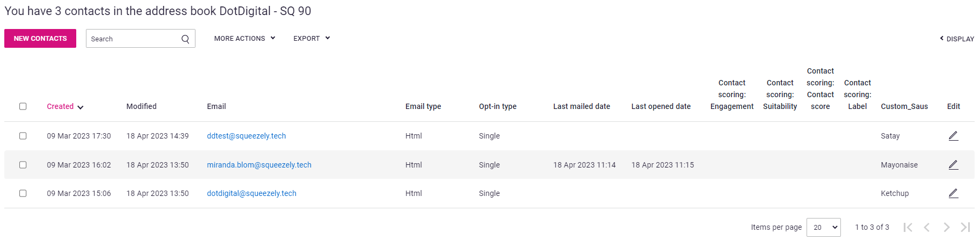Click the edit pencil for ddtest@squeezely.tech
Image resolution: width=980 pixels, height=240 pixels.
(x=953, y=136)
